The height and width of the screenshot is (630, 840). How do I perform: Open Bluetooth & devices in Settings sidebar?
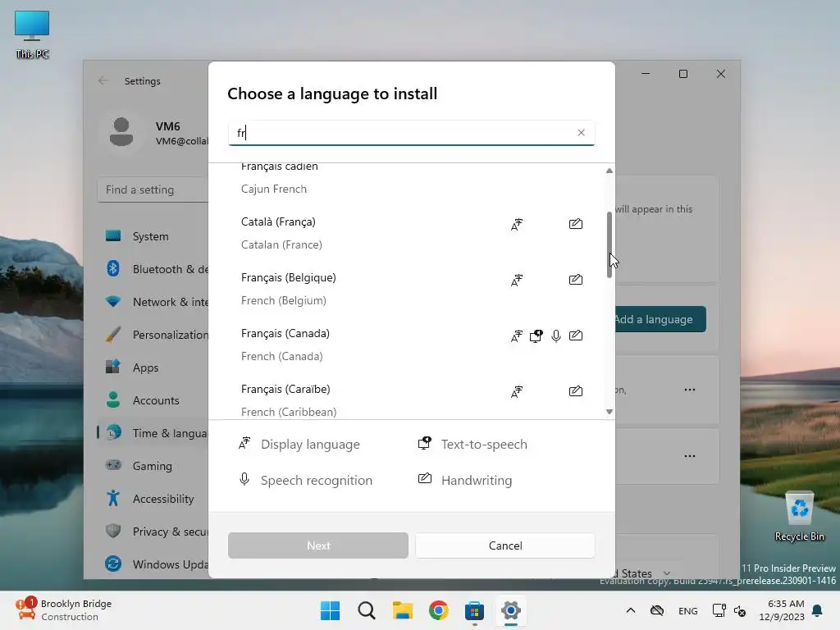tap(153, 269)
